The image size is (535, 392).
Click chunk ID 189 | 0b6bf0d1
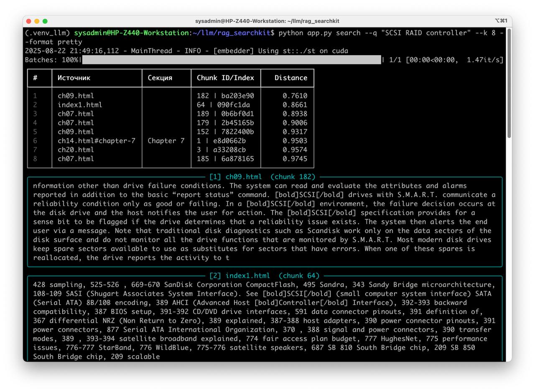coord(225,114)
